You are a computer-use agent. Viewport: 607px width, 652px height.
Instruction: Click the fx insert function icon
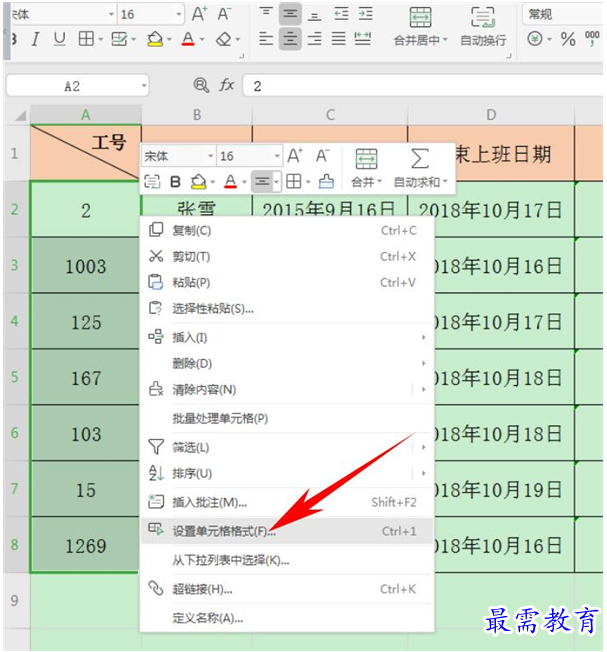pos(227,85)
